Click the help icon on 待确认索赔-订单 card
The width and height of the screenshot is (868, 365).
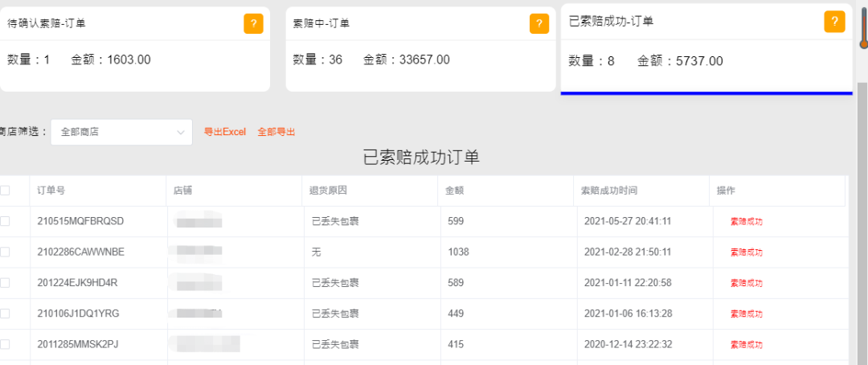click(x=253, y=24)
